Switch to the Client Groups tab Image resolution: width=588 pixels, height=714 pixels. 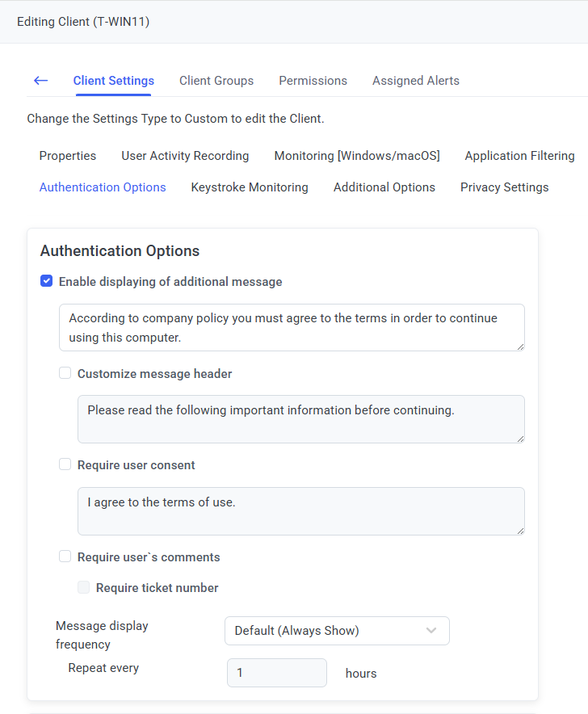[x=216, y=81]
